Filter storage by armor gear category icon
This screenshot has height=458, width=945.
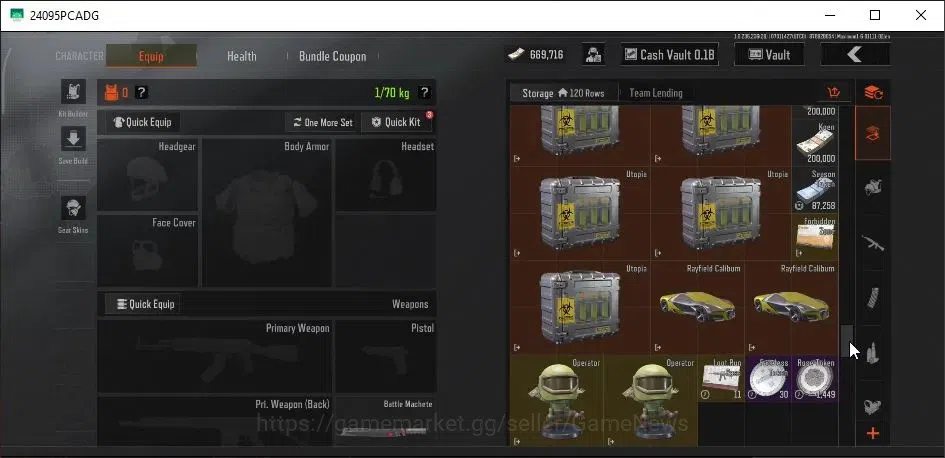tap(873, 187)
